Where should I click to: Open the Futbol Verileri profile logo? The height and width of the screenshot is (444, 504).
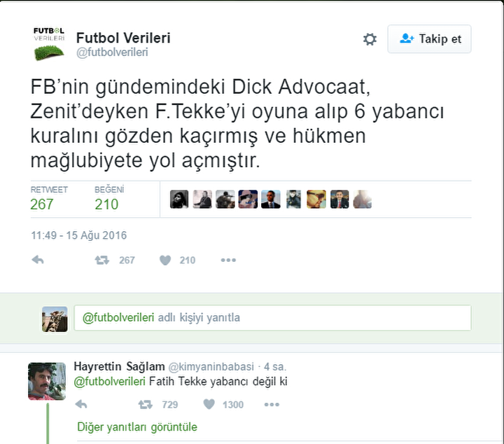pyautogui.click(x=49, y=43)
